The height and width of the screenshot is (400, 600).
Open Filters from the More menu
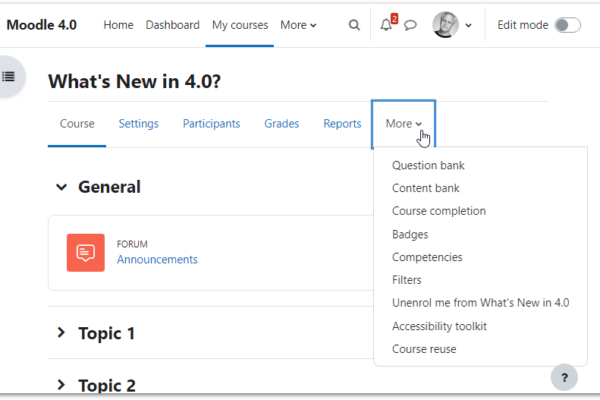pyautogui.click(x=406, y=280)
